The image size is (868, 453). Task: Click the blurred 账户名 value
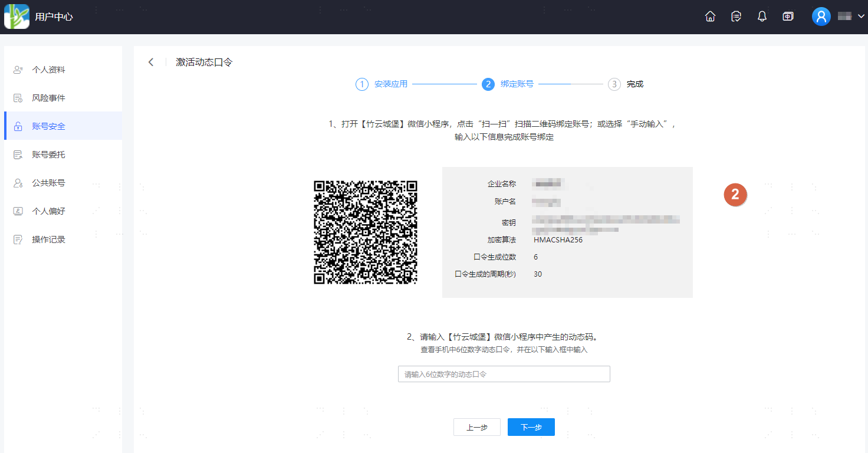coord(546,202)
